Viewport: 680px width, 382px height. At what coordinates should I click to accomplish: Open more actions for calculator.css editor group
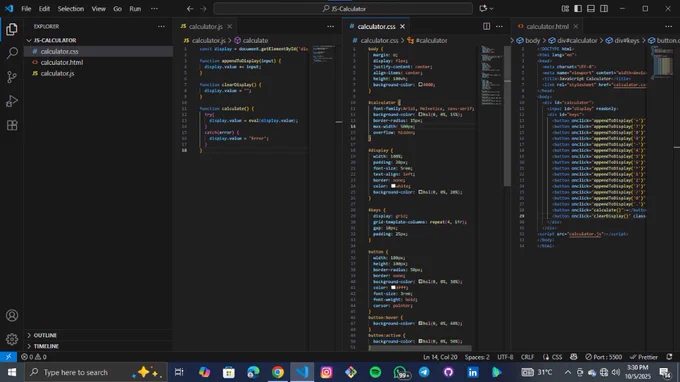coord(500,26)
